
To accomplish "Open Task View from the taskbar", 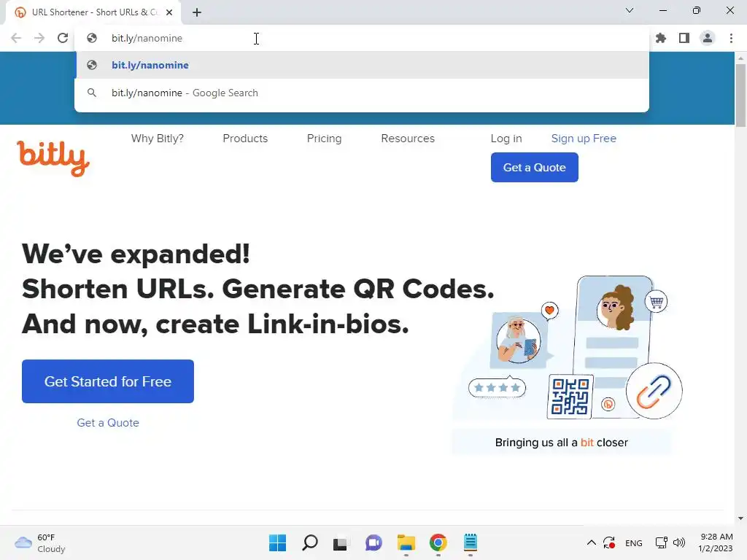I will pyautogui.click(x=340, y=543).
